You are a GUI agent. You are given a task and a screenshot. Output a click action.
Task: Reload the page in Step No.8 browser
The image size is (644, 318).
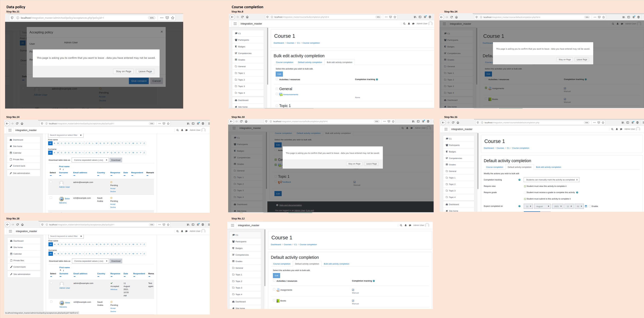coord(242,17)
